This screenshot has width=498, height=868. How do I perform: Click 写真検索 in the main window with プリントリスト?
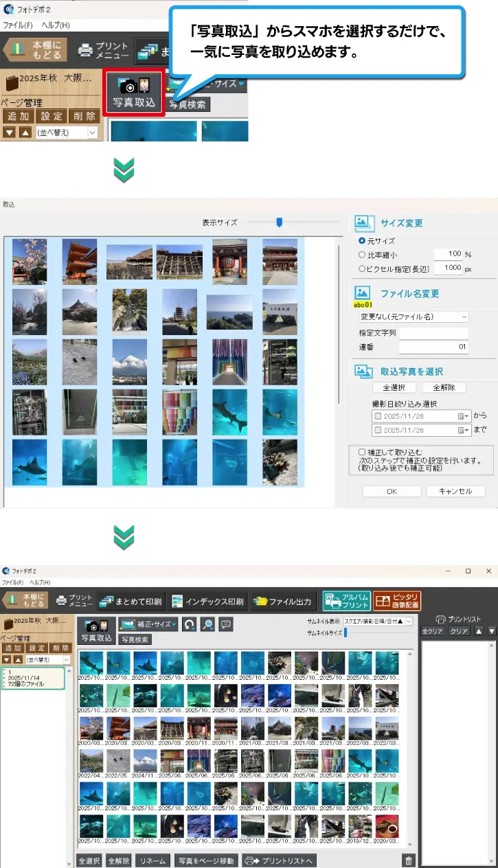coord(135,639)
